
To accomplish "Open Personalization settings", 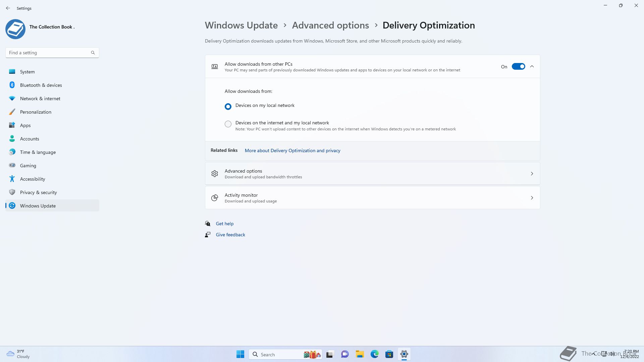I will [52, 112].
